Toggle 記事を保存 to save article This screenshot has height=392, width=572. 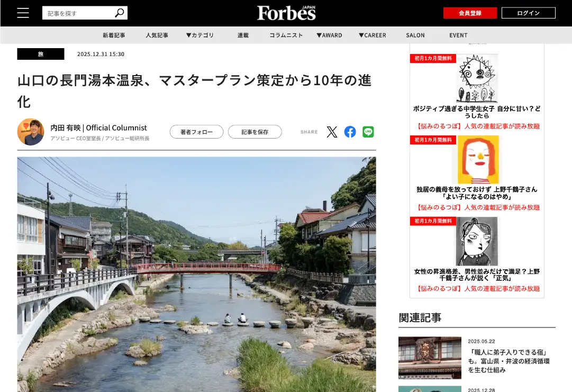[255, 132]
